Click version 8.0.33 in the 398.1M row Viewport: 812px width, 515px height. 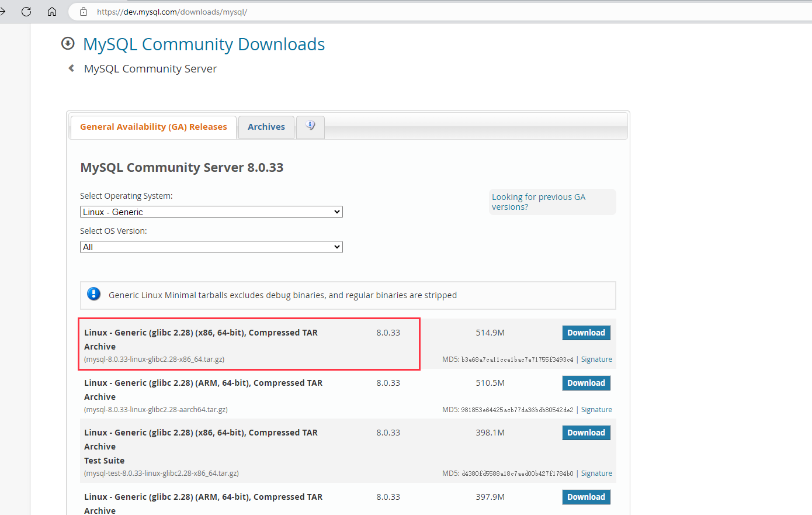pos(388,433)
